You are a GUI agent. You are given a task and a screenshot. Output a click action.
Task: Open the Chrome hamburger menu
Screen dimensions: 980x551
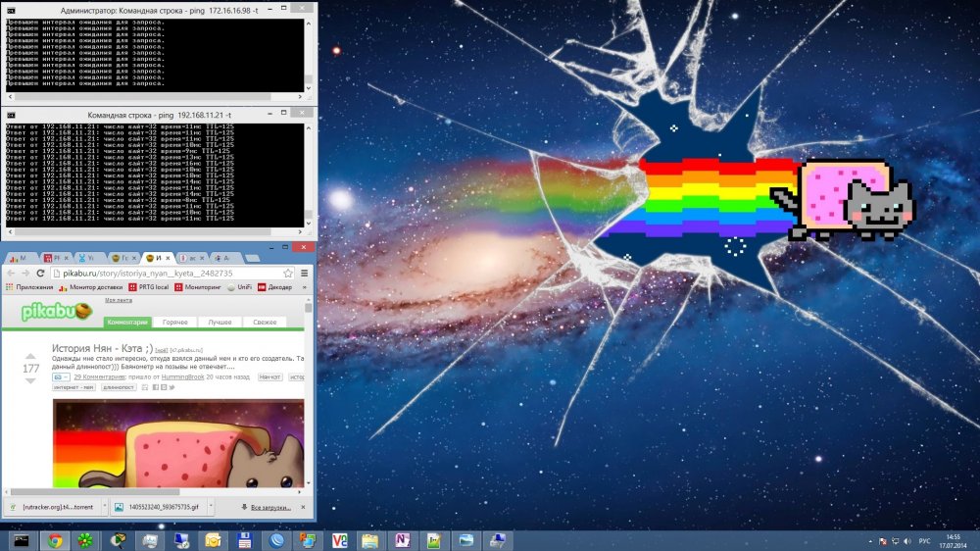[305, 274]
